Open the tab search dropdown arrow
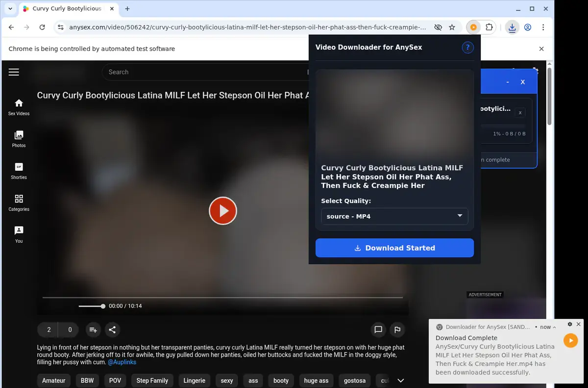 (10, 9)
